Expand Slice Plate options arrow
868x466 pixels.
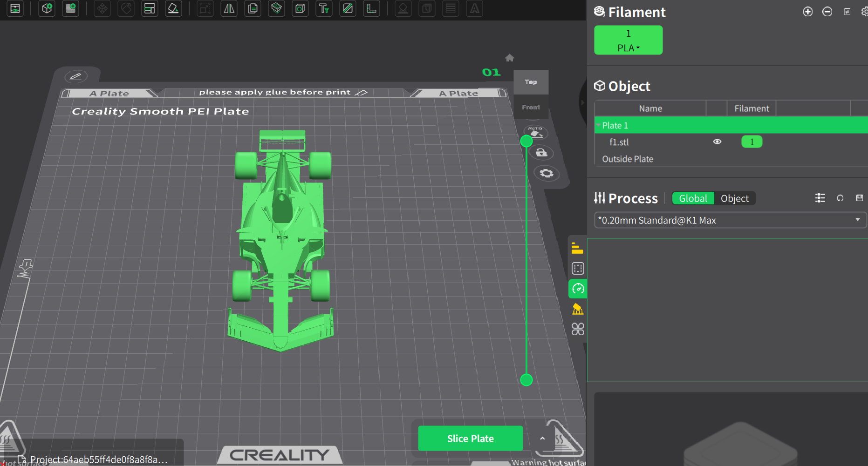pyautogui.click(x=542, y=439)
